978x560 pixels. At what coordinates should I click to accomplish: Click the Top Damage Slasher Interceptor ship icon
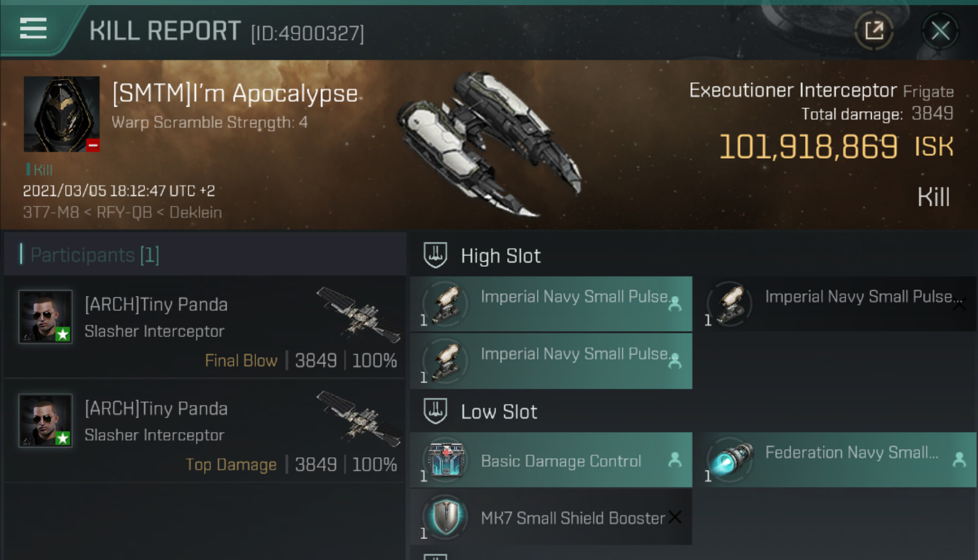pos(358,418)
